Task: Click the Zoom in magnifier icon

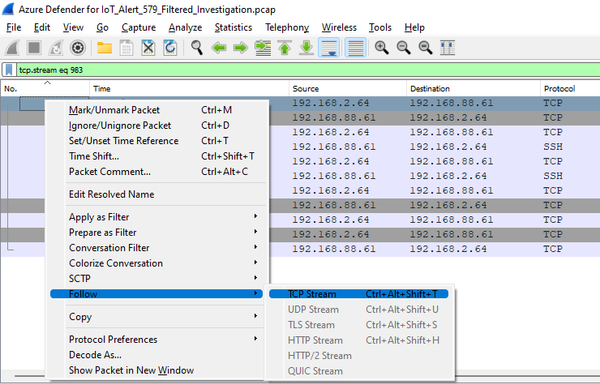Action: pyautogui.click(x=382, y=48)
